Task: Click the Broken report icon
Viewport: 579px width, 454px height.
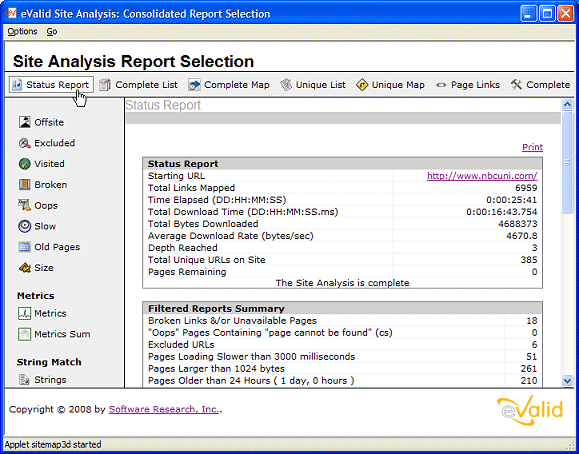Action: 25,184
